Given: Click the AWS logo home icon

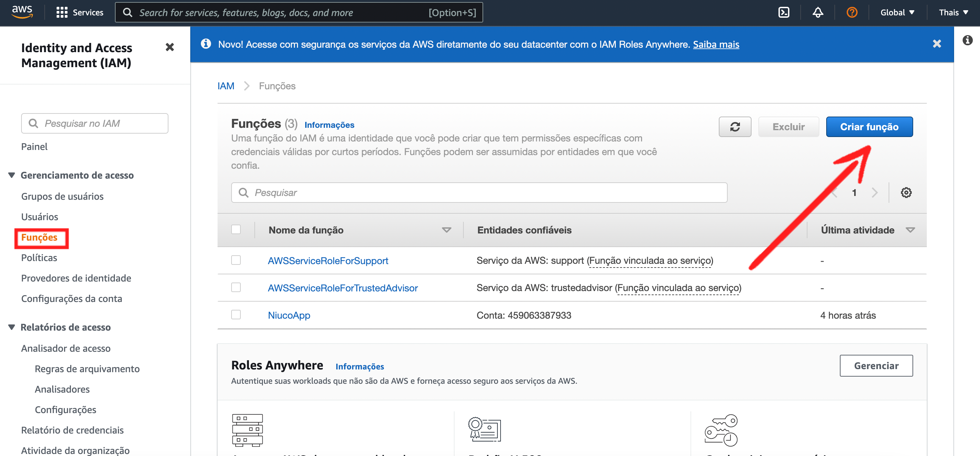Looking at the screenshot, I should coord(22,12).
